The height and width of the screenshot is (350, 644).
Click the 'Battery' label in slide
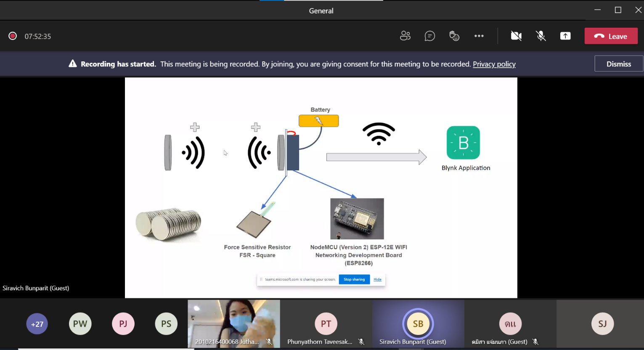click(321, 110)
